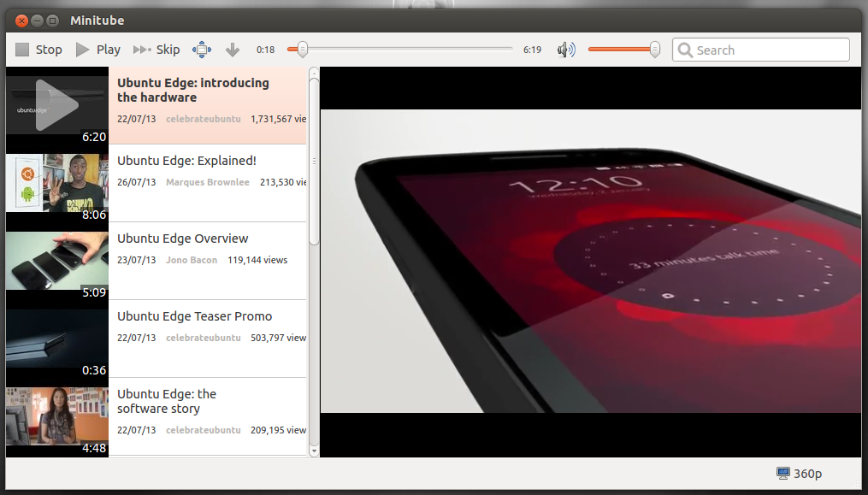Screen dimensions: 868x495
Task: Click the monitor icon beside 360p
Action: pos(782,474)
